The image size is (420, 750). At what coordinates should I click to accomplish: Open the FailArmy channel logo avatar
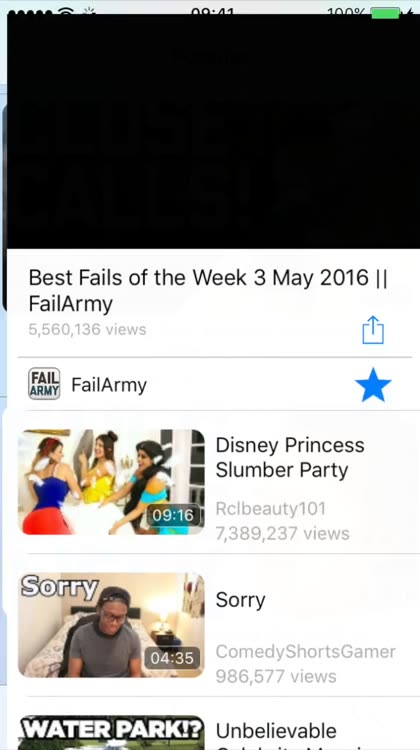pos(44,384)
